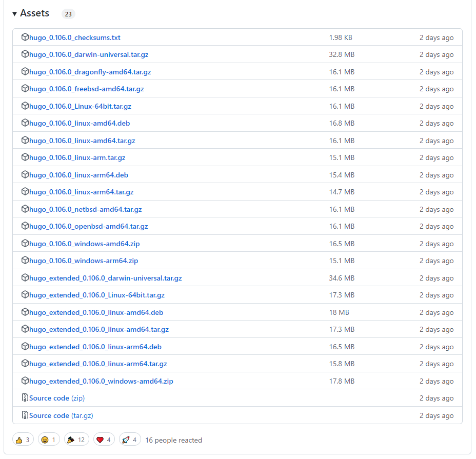Click package icon beside hugo_0.106.0_linux-arm64.tar.gz
Image resolution: width=476 pixels, height=459 pixels.
[25, 191]
